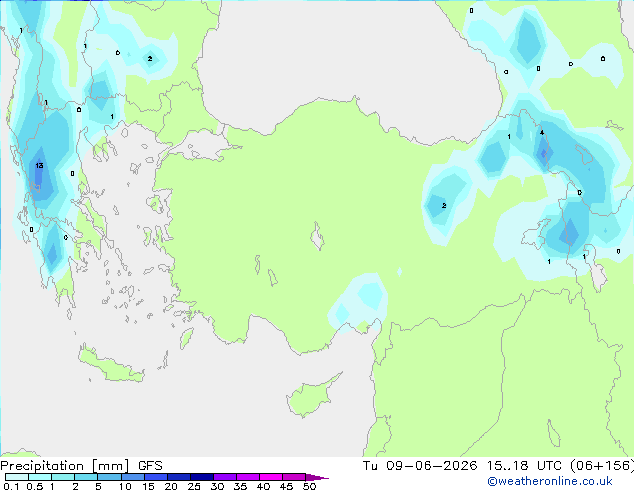Click the '2' value in eastern Turkey
Screen dimensions: 634x490
click(x=444, y=205)
